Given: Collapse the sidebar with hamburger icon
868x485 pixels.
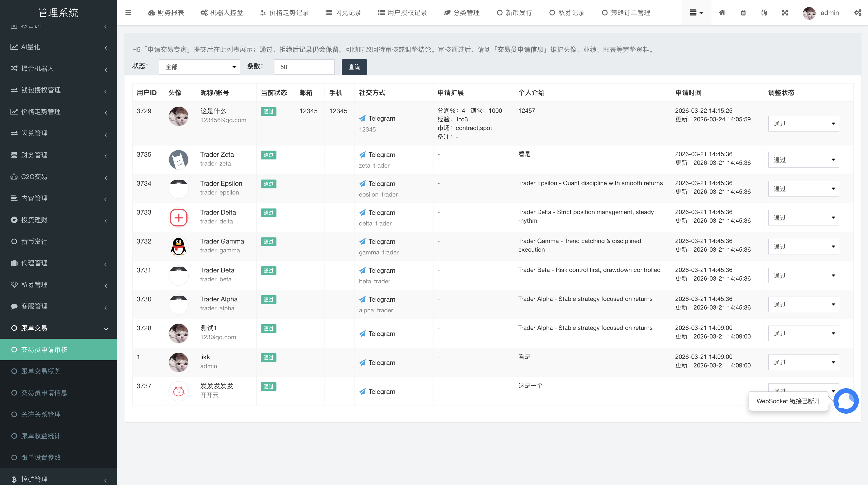Looking at the screenshot, I should tap(128, 12).
